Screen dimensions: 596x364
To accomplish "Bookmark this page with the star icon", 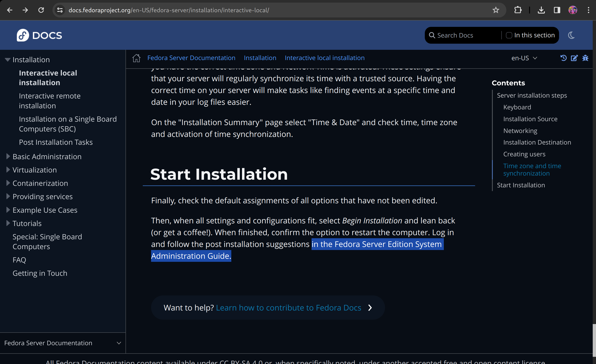I will (x=496, y=10).
